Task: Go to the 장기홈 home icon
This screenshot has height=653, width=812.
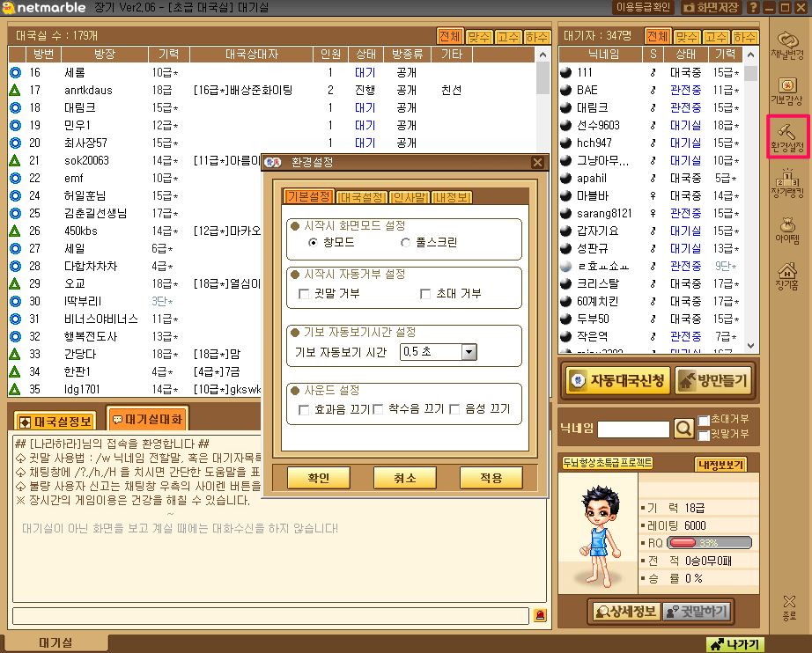Action: click(x=786, y=275)
